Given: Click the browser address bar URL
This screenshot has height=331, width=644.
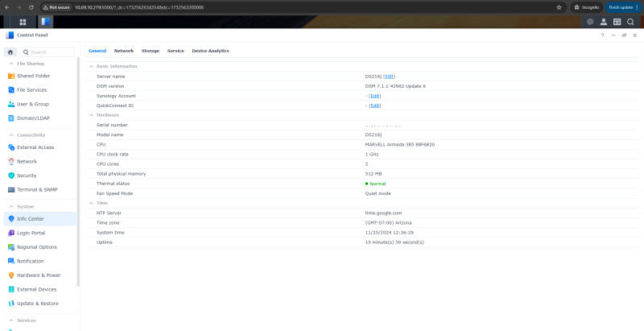Looking at the screenshot, I should [x=139, y=7].
